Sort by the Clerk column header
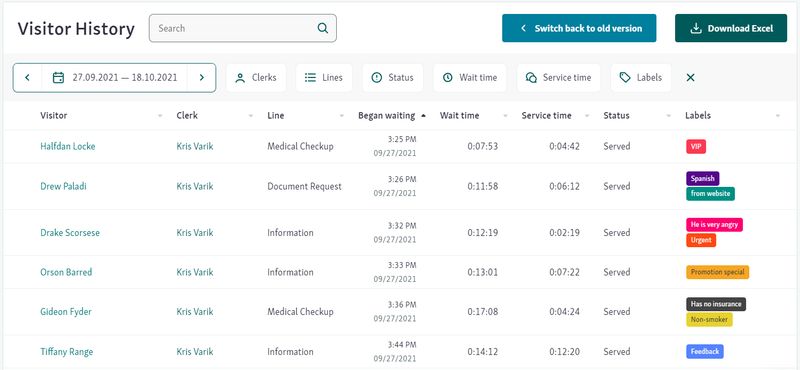The width and height of the screenshot is (800, 370). pyautogui.click(x=187, y=115)
